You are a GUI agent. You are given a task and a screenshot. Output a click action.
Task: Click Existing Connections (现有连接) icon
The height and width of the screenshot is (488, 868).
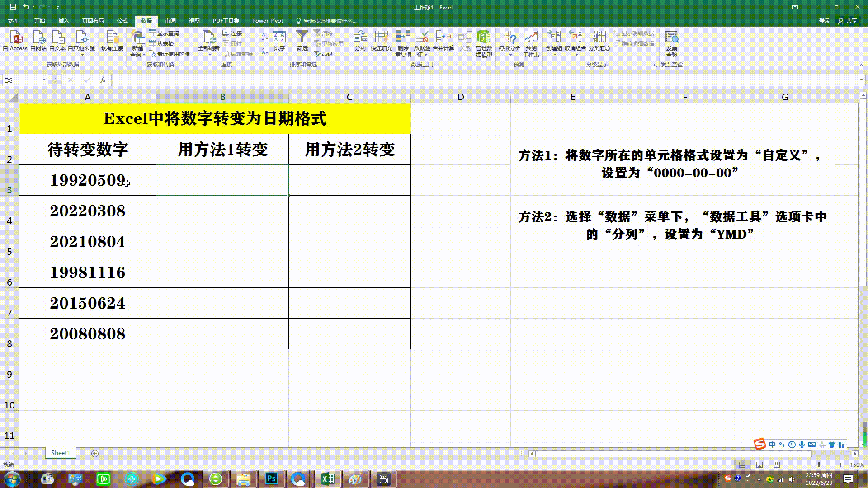pos(112,41)
